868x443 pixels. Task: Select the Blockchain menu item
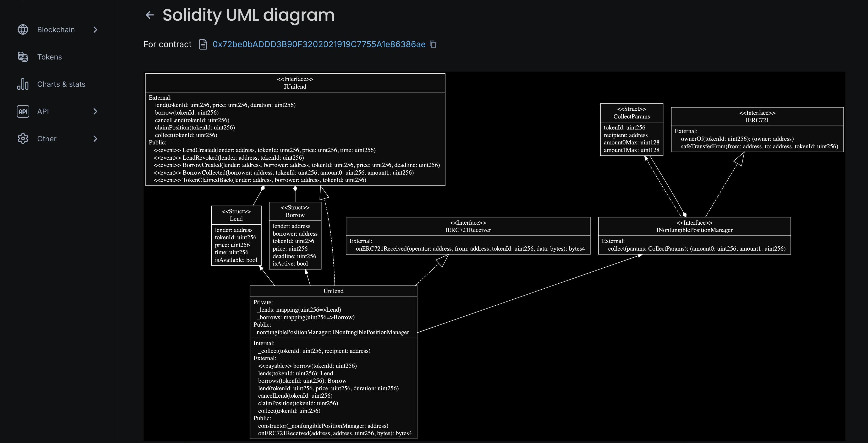59,29
